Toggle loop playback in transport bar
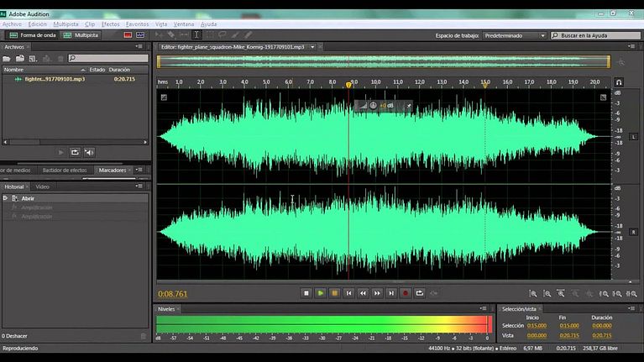This screenshot has width=644, height=362. pos(419,293)
